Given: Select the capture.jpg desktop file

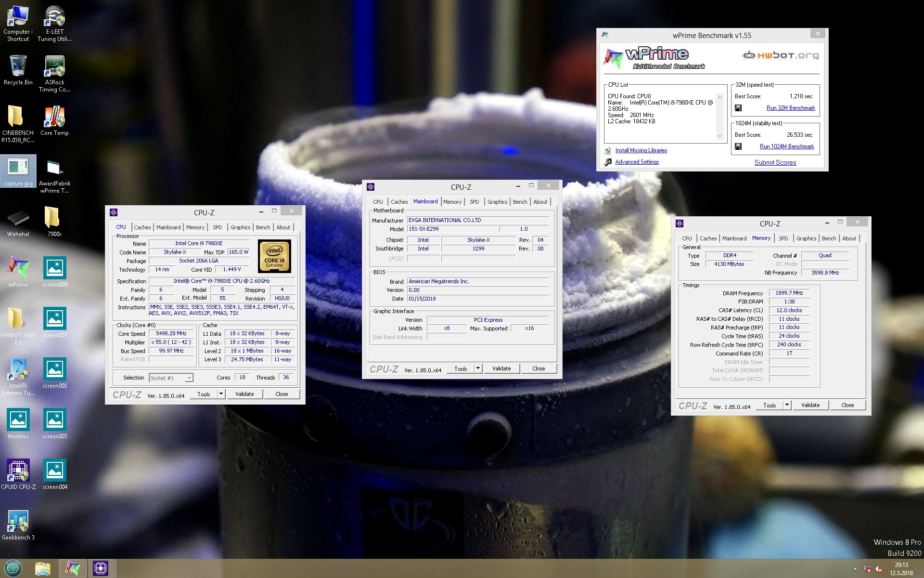Looking at the screenshot, I should [18, 171].
